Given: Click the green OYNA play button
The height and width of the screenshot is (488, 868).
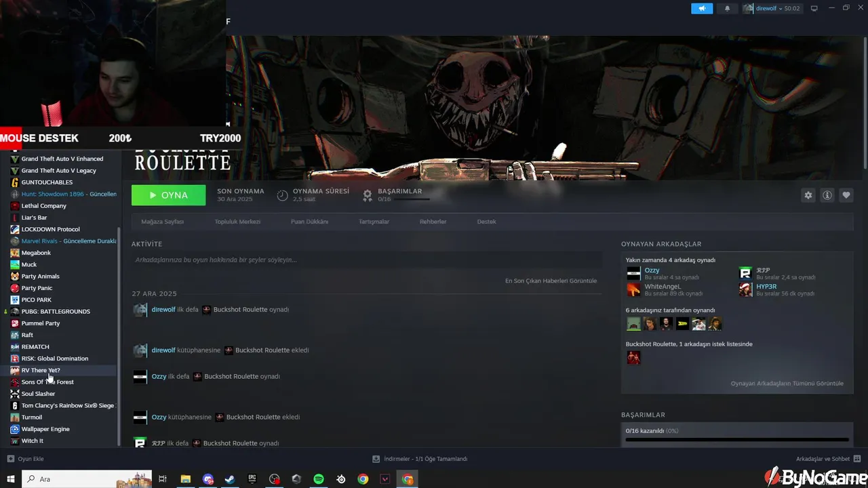Looking at the screenshot, I should click(168, 195).
